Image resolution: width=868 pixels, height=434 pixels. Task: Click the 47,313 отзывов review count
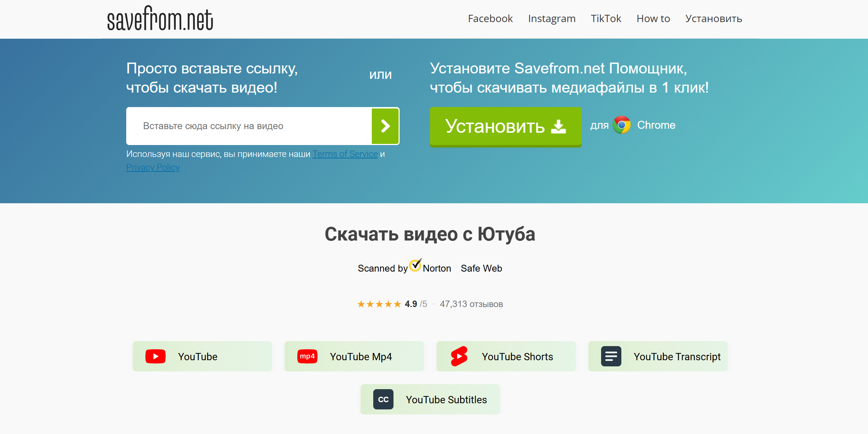(471, 304)
